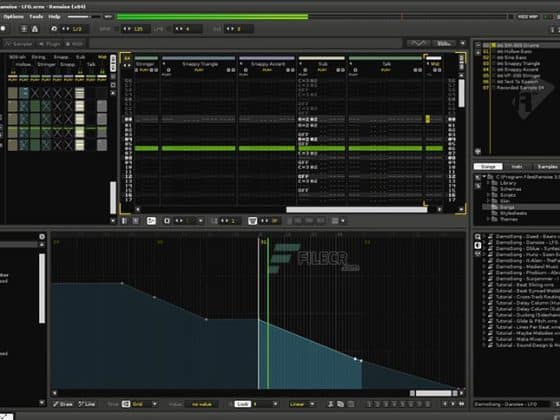The height and width of the screenshot is (420, 560).
Task: Expand the Library folder in disk browser
Action: coord(488,183)
